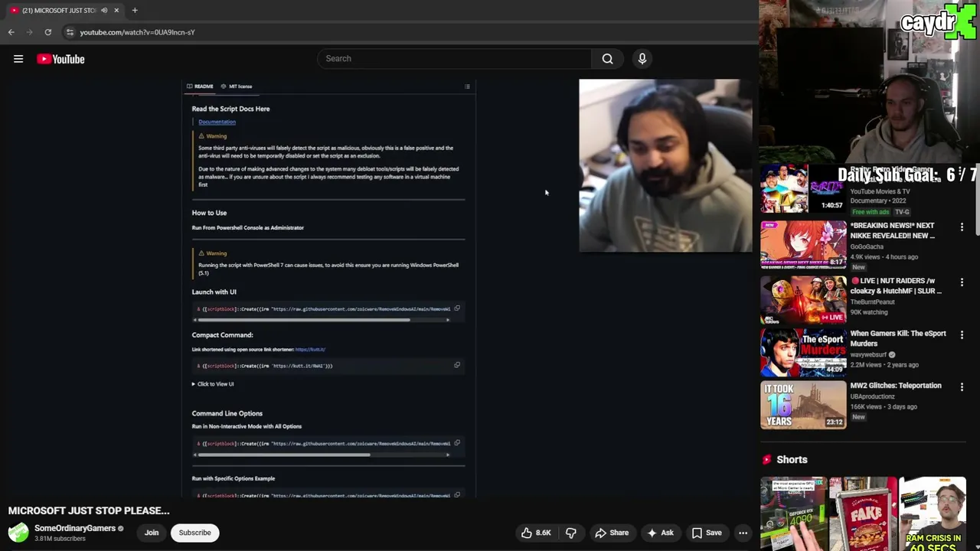Open When Gamers Kill: The eSport Murders title

point(898,338)
